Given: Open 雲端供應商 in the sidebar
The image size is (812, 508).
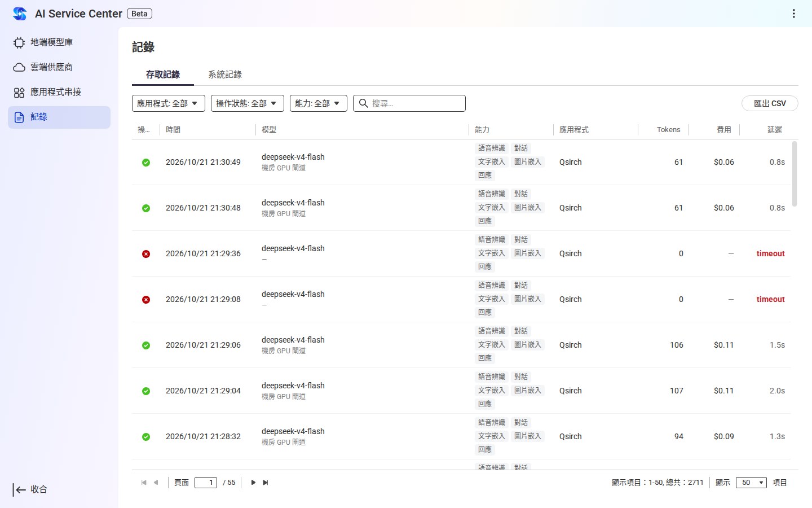Looking at the screenshot, I should pos(59,67).
